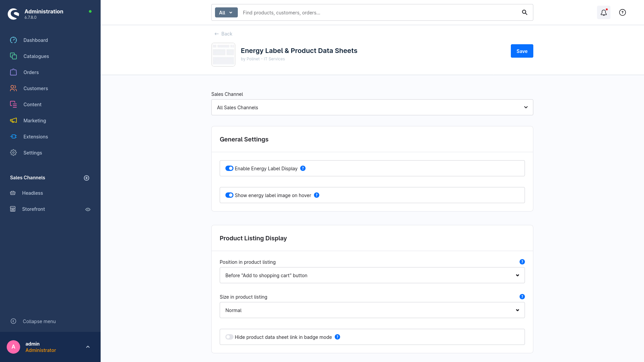The image size is (644, 362).
Task: Add a new sales channel with plus icon
Action: [87, 178]
